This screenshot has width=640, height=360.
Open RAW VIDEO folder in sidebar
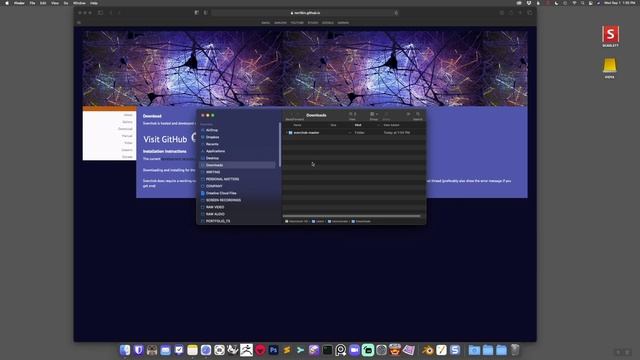click(x=215, y=207)
